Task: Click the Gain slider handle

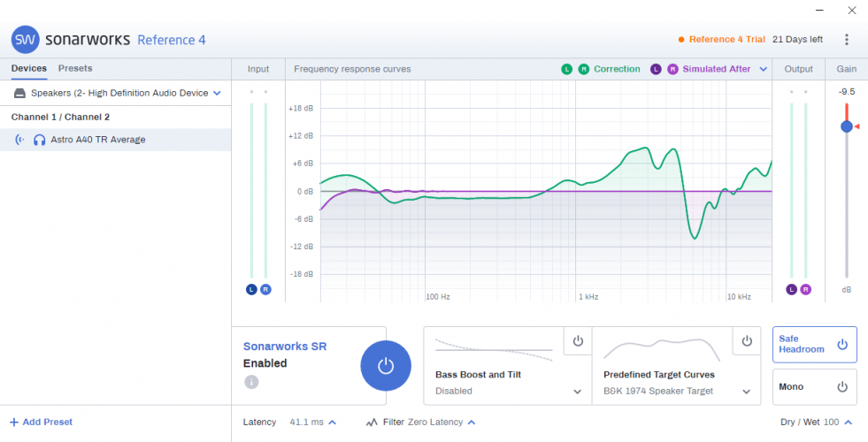Action: (847, 126)
